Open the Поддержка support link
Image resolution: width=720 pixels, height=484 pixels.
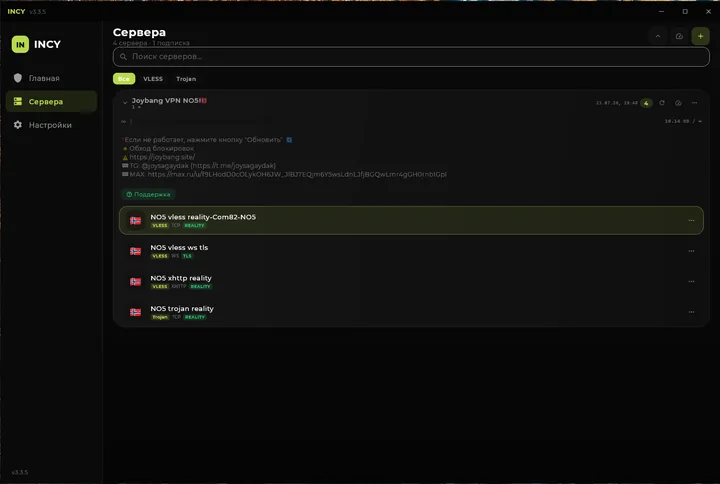pos(148,194)
